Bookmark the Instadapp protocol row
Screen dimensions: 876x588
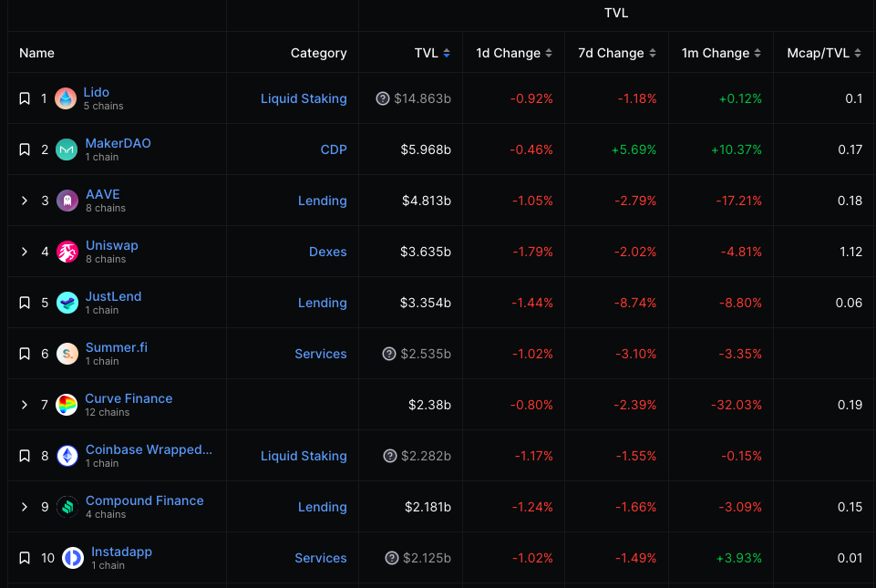(25, 558)
